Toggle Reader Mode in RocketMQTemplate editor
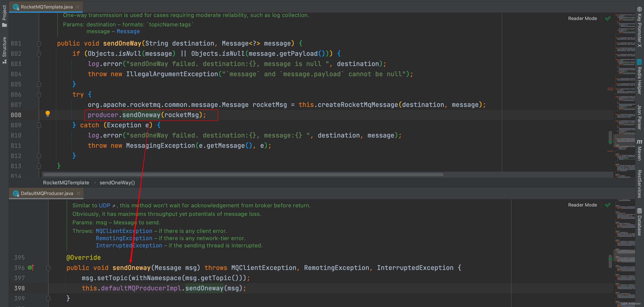 pyautogui.click(x=582, y=19)
